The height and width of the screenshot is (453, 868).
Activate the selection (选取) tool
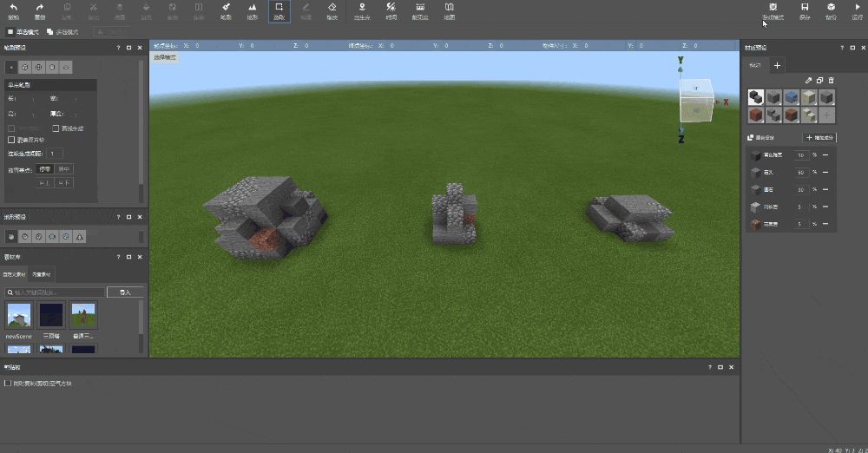coord(279,10)
